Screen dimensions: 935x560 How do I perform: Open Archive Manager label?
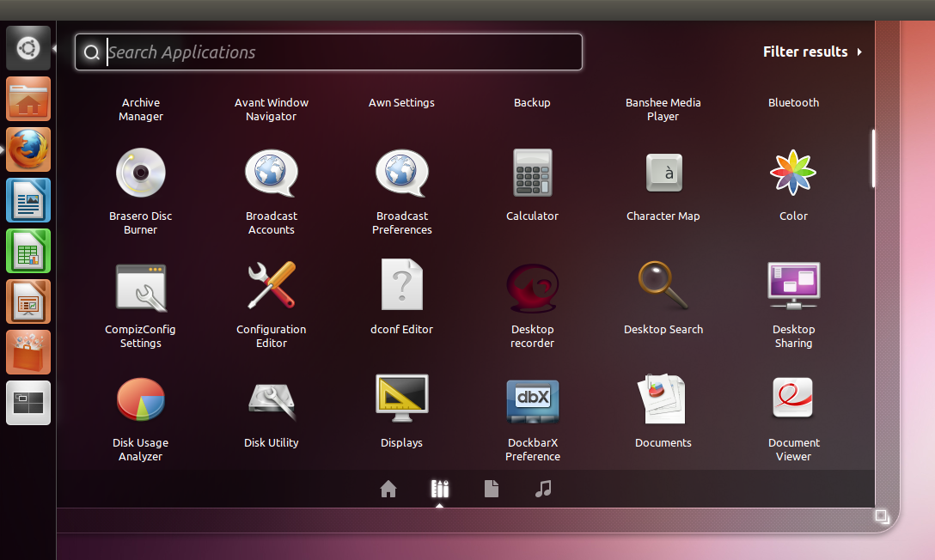click(x=141, y=110)
